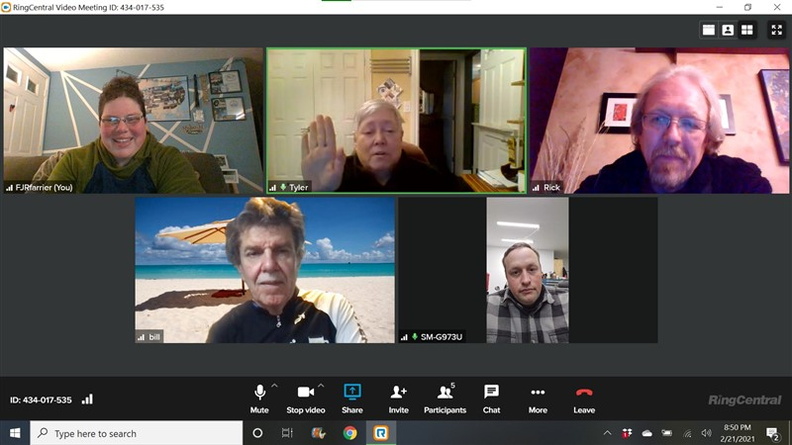Viewport: 792px width, 445px height.
Task: Open Windows notification center
Action: click(x=772, y=433)
